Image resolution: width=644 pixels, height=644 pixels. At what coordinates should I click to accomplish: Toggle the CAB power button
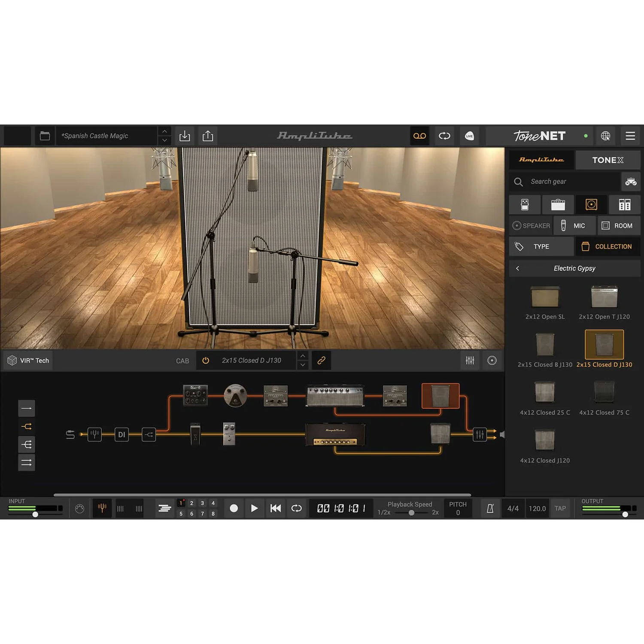tap(206, 361)
